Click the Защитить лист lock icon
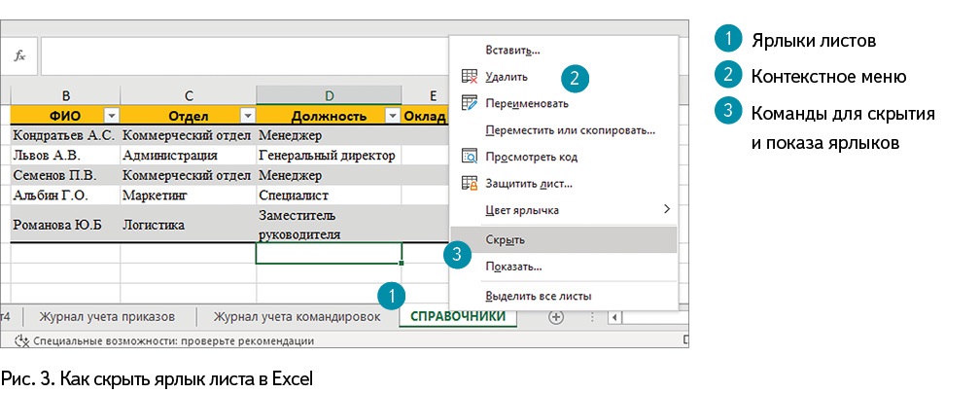 [470, 183]
